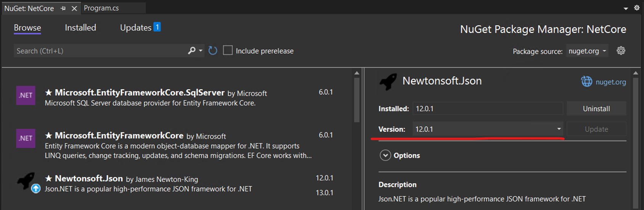644x210 pixels.
Task: Click the Newtonsoft.Json details rocket icon
Action: [388, 81]
